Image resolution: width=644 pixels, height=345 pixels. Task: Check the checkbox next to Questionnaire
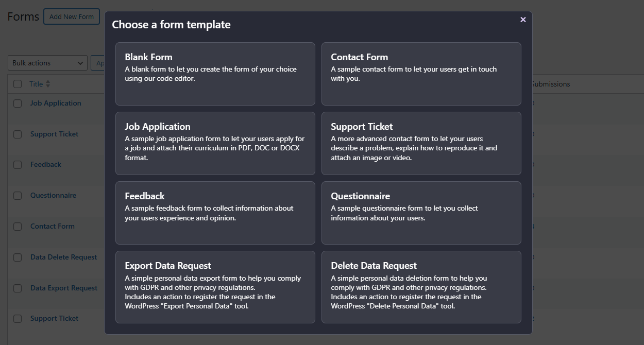[x=17, y=195]
